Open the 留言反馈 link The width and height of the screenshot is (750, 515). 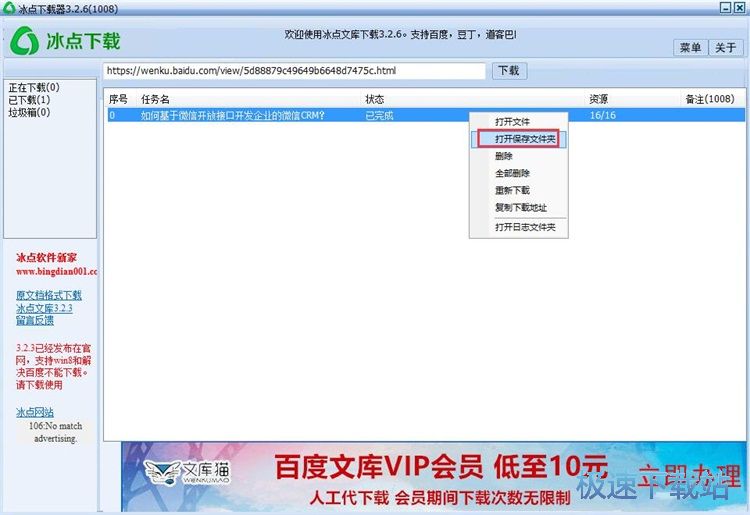[x=35, y=320]
